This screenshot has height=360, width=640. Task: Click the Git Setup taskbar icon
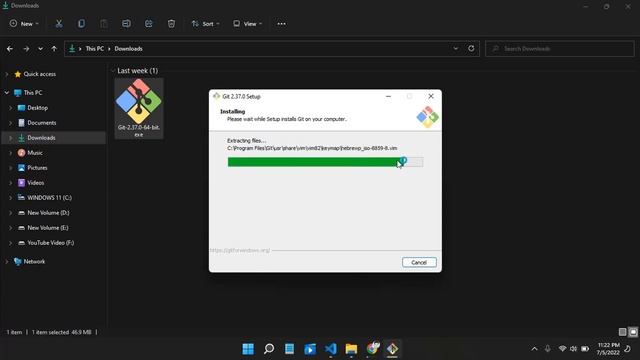(x=392, y=349)
